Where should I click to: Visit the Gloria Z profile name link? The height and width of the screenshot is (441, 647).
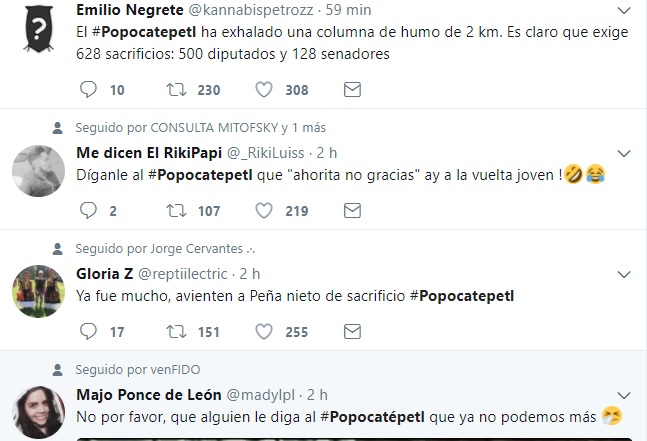103,274
